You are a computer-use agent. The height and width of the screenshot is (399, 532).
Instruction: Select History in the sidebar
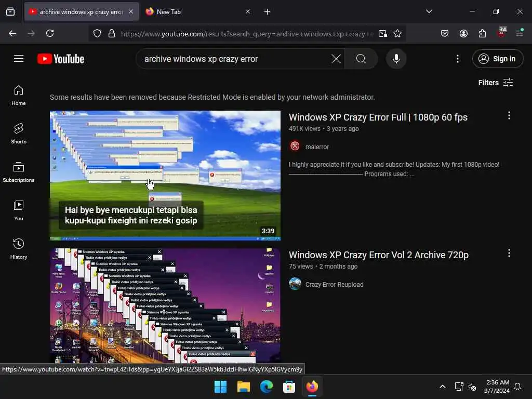[19, 249]
